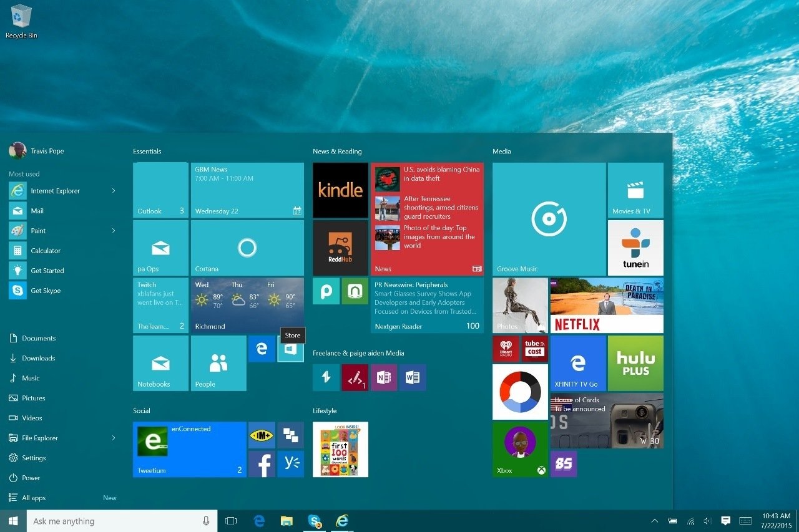799x532 pixels.
Task: Open the Twitch tile
Action: [160, 306]
